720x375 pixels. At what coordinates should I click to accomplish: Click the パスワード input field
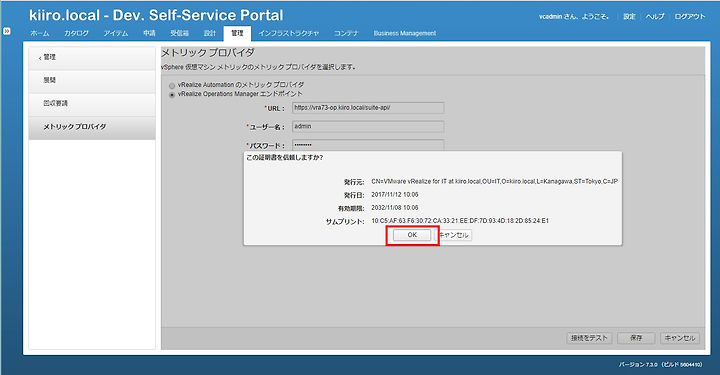pos(368,145)
